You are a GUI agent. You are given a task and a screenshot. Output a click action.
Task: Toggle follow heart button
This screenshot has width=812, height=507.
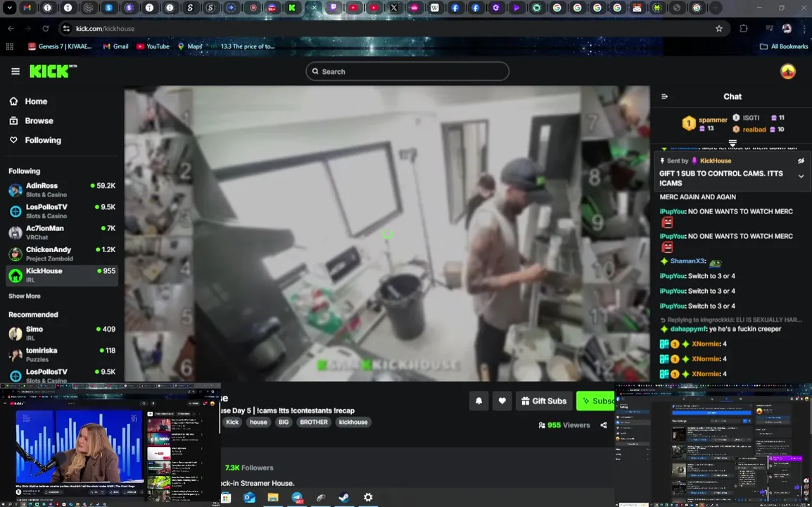click(502, 401)
